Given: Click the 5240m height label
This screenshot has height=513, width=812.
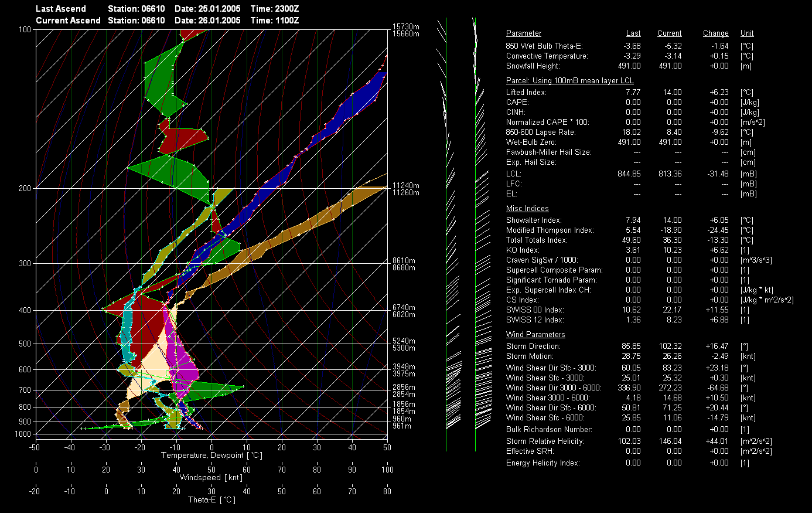Looking at the screenshot, I should 404,341.
